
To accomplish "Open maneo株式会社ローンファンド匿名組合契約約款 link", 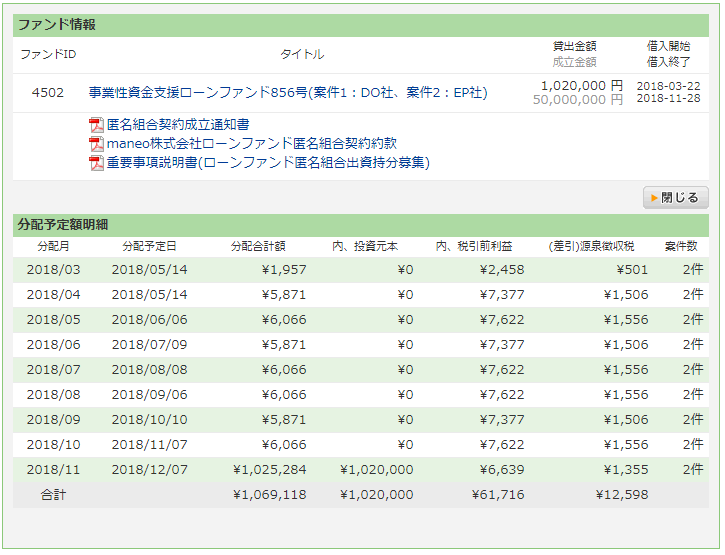I will (x=251, y=144).
